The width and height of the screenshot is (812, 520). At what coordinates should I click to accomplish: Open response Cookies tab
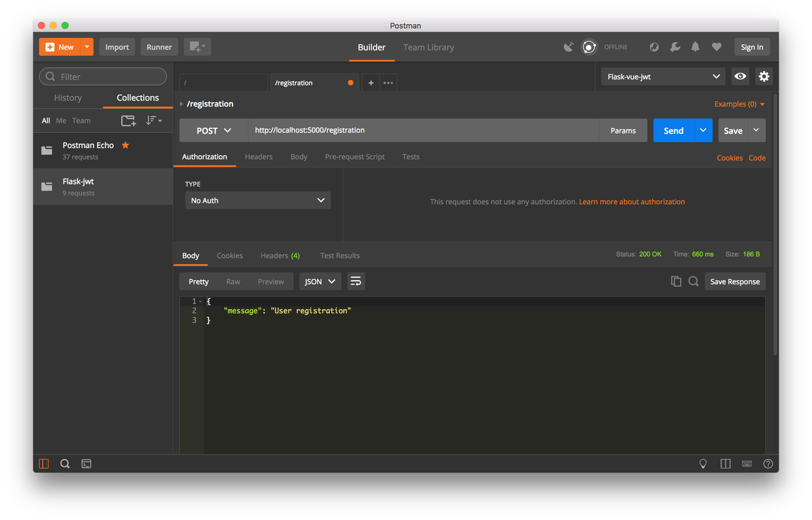[x=230, y=255]
